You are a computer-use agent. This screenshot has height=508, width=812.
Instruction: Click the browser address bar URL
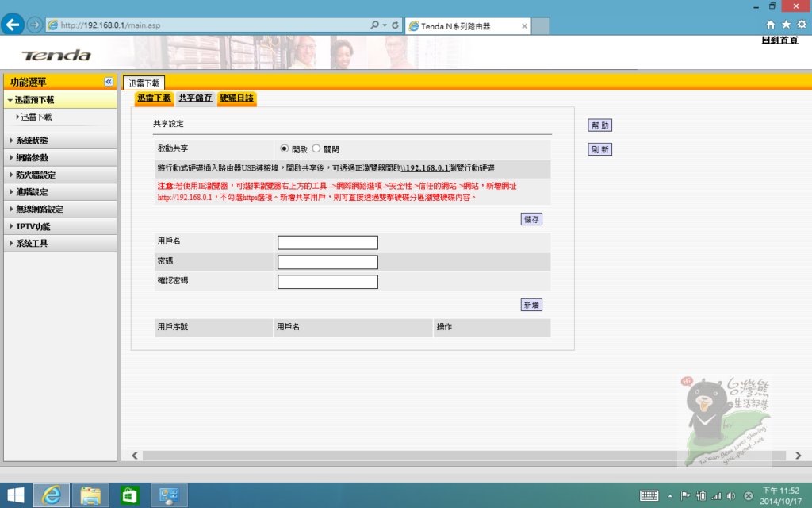110,25
